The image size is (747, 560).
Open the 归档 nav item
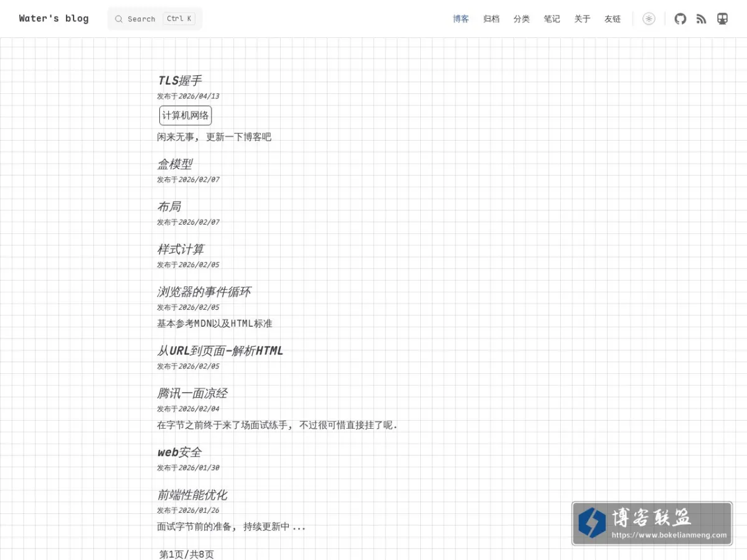point(491,19)
